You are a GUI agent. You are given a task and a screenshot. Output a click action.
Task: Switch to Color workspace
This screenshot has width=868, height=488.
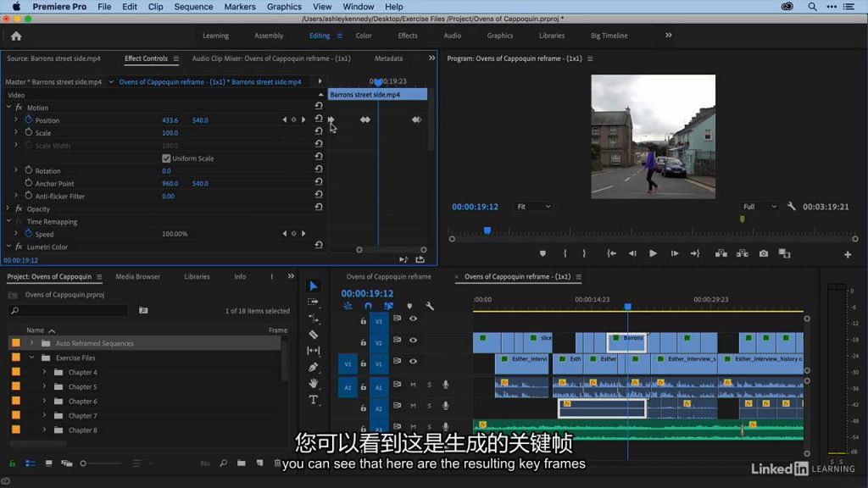pyautogui.click(x=363, y=36)
